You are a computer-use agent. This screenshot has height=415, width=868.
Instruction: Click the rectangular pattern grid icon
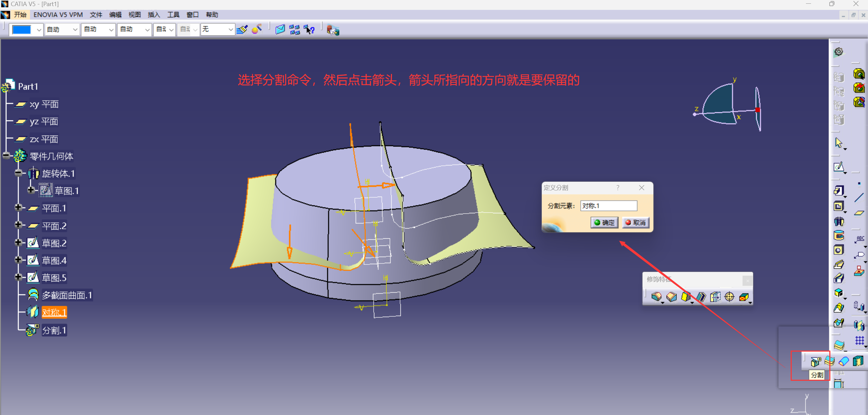[x=859, y=340]
